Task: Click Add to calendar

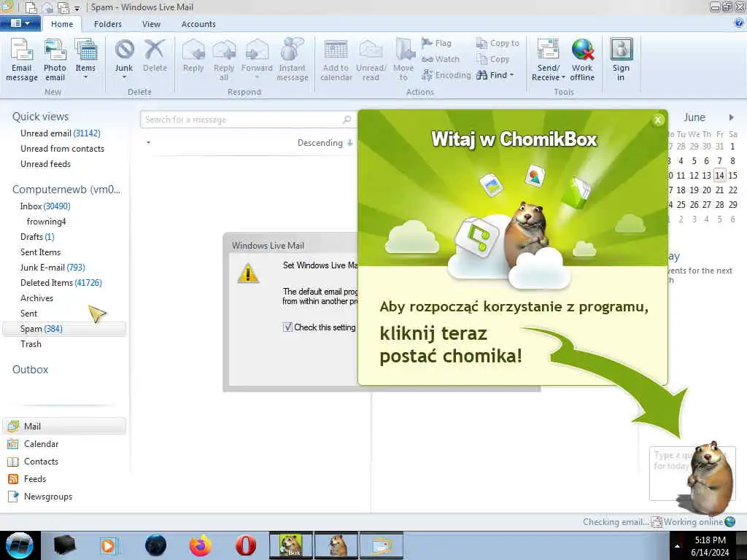Action: 336,60
